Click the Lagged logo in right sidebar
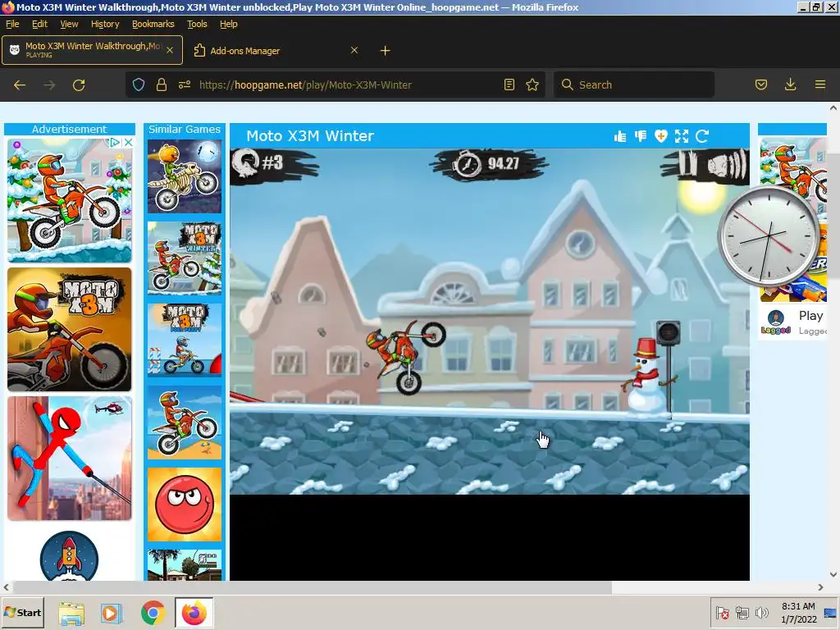Image resolution: width=840 pixels, height=630 pixels. (776, 322)
